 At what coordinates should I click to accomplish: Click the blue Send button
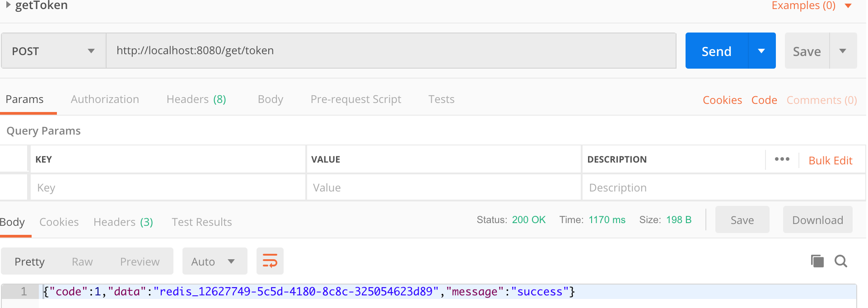[716, 51]
